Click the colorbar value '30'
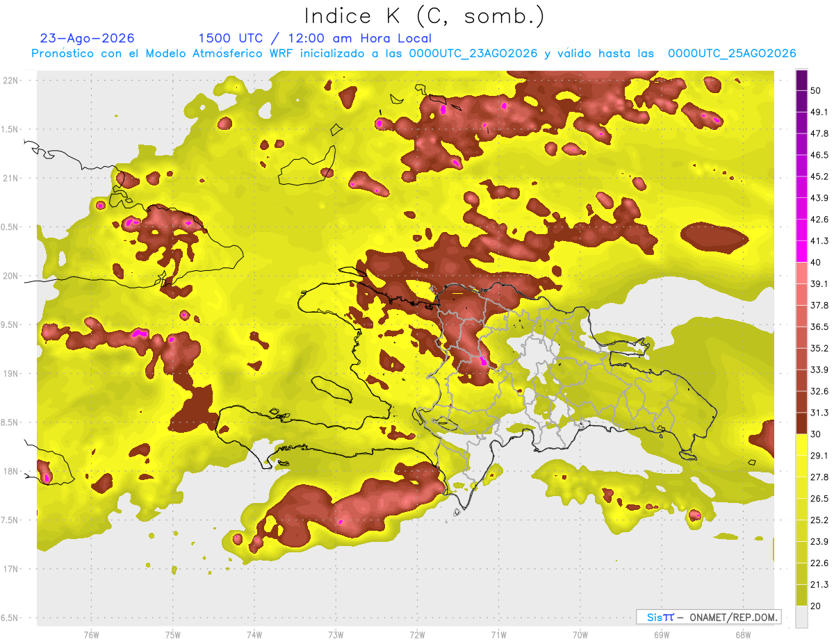Image resolution: width=834 pixels, height=644 pixels. pyautogui.click(x=816, y=434)
